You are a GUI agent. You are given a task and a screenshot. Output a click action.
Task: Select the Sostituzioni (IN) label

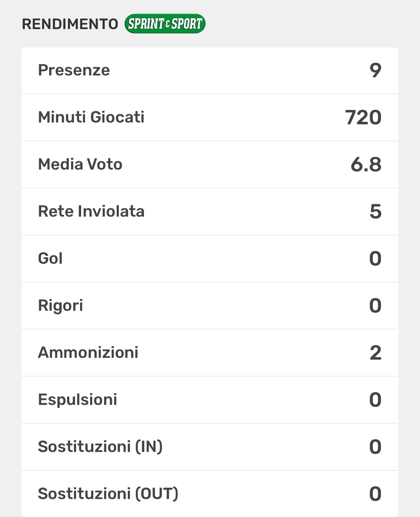pyautogui.click(x=100, y=447)
